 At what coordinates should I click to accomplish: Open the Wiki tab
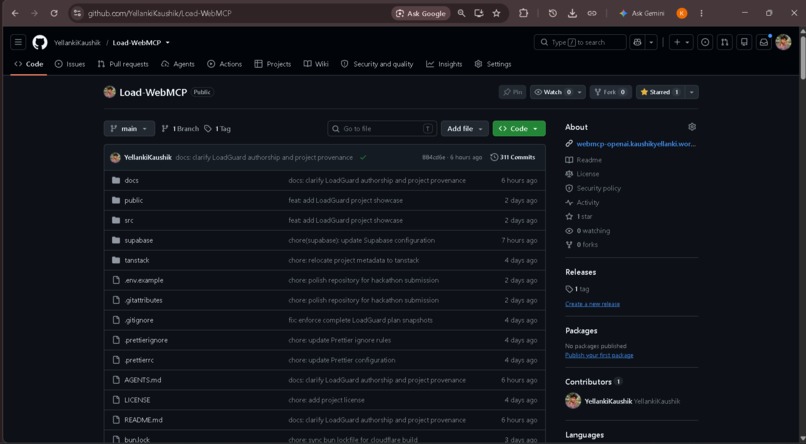tap(316, 64)
